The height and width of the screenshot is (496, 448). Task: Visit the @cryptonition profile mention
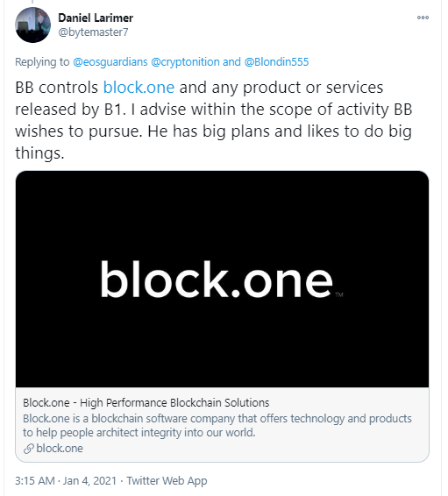[185, 61]
